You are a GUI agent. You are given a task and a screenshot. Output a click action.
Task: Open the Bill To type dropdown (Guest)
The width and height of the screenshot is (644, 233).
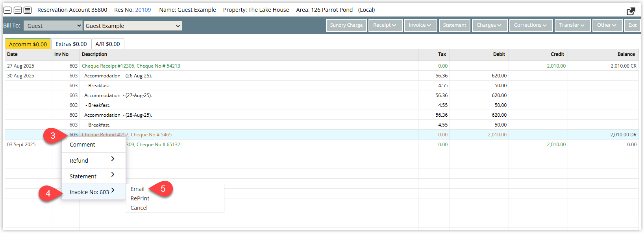coord(53,26)
